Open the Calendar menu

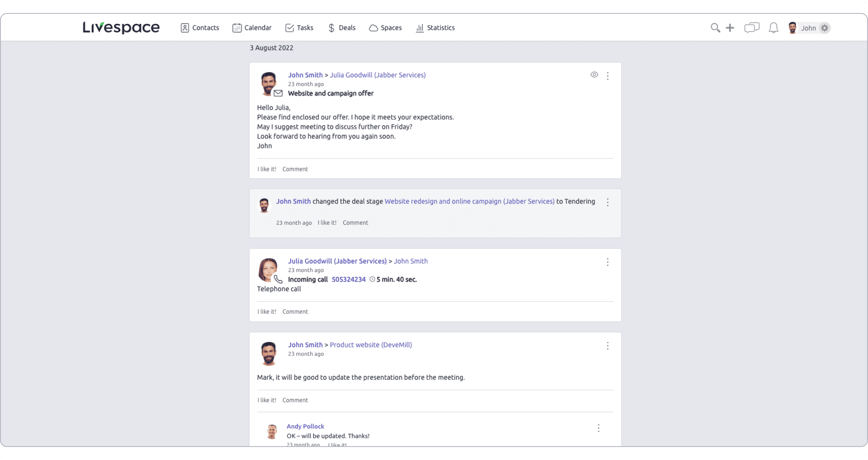[252, 28]
